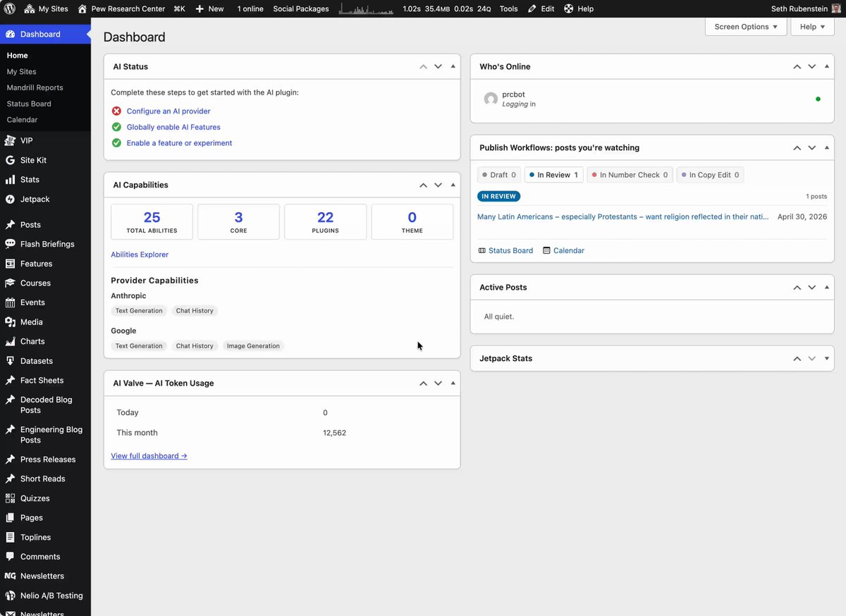Viewport: 846px width, 616px height.
Task: Open the Configure an AI provider link
Action: (x=168, y=111)
